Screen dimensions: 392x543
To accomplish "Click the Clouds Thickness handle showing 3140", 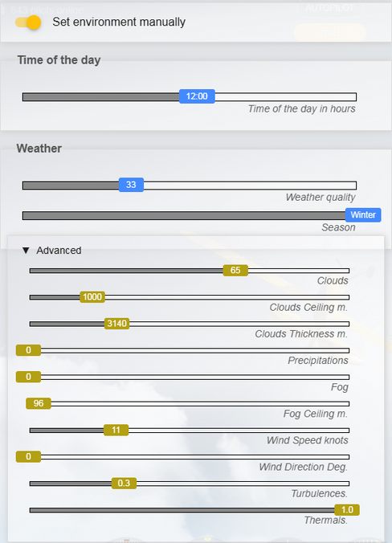I will point(117,324).
